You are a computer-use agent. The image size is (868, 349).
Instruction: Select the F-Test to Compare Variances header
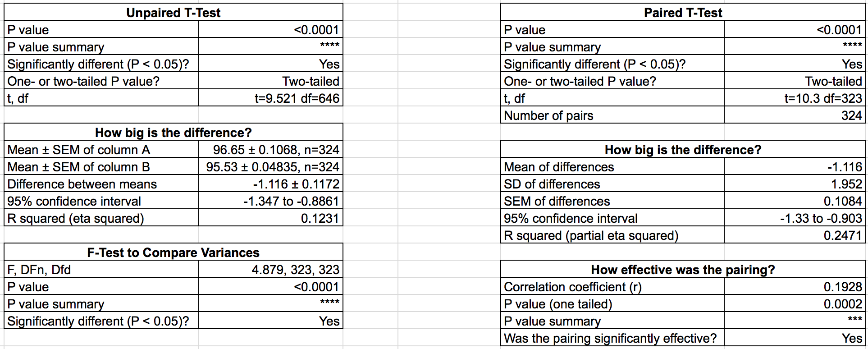(174, 253)
